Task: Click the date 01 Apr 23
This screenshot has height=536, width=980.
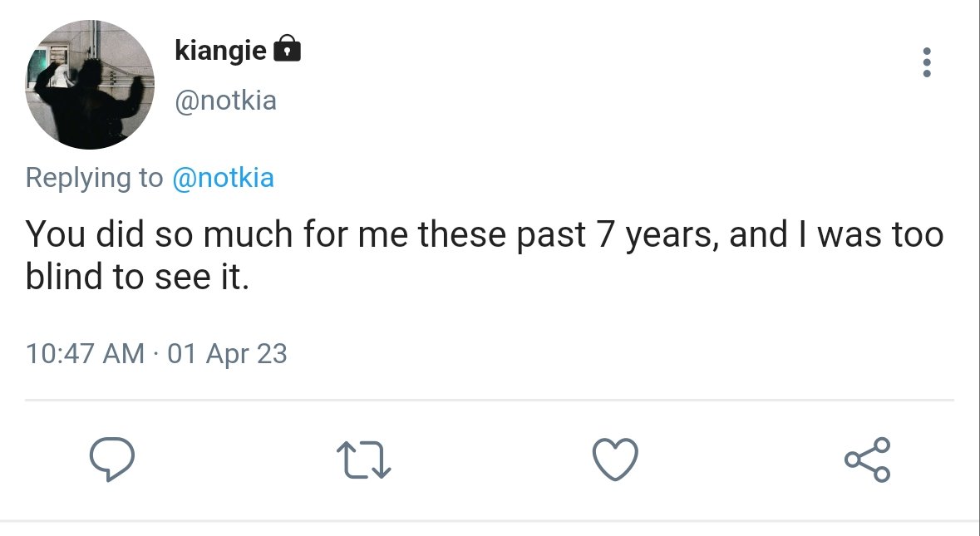Action: (x=228, y=353)
